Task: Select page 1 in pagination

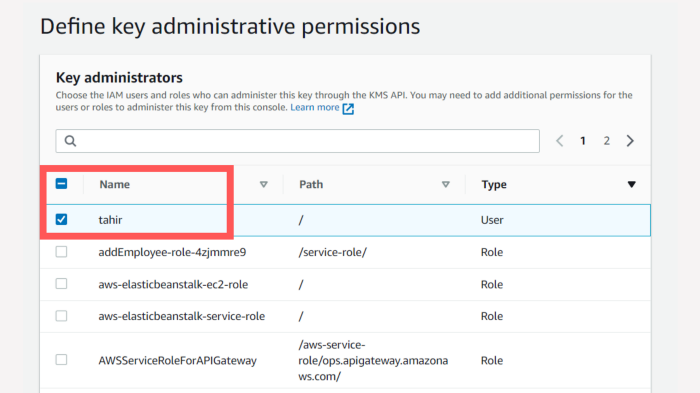Action: click(x=583, y=141)
